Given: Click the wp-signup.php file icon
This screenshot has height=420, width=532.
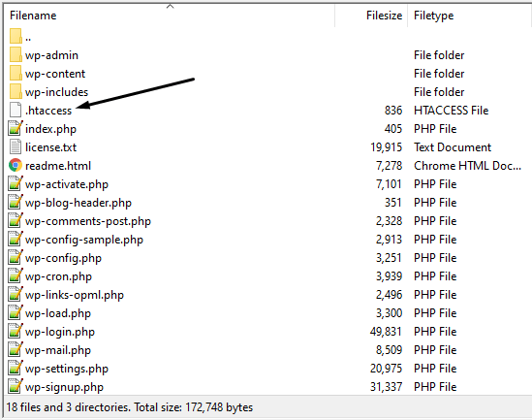Looking at the screenshot, I should 16,386.
